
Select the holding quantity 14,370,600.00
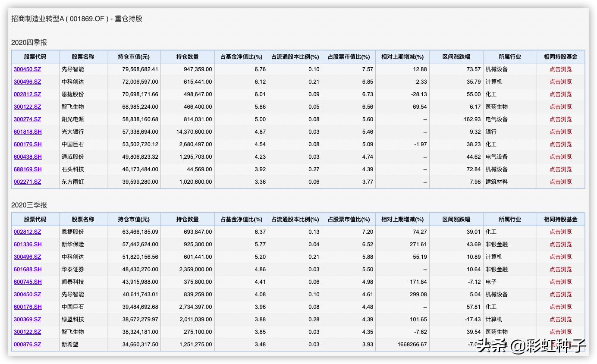[194, 132]
